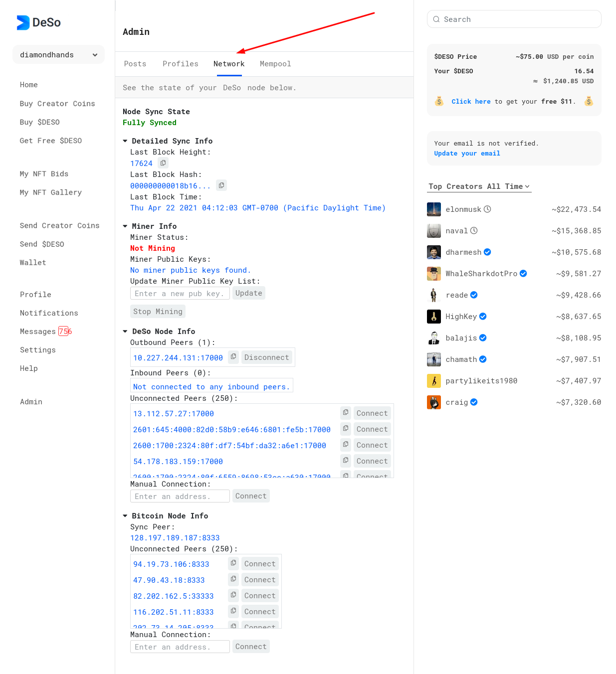Click the search magnifier icon
The image size is (616, 674).
[436, 19]
